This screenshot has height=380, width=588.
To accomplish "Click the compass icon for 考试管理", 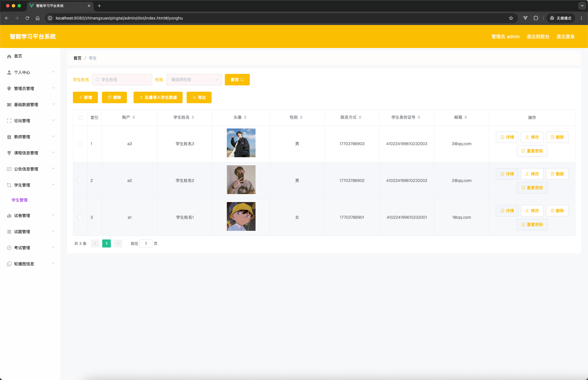I will click(x=9, y=248).
